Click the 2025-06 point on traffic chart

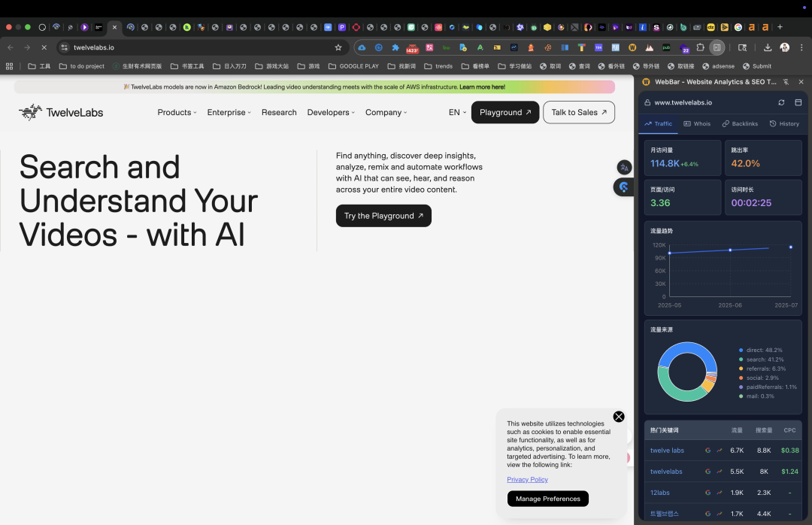730,250
